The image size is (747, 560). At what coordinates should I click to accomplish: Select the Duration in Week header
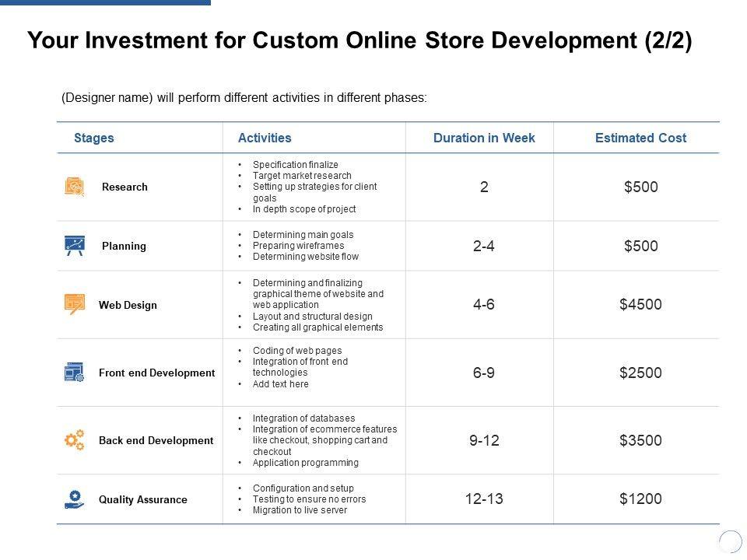coord(484,138)
